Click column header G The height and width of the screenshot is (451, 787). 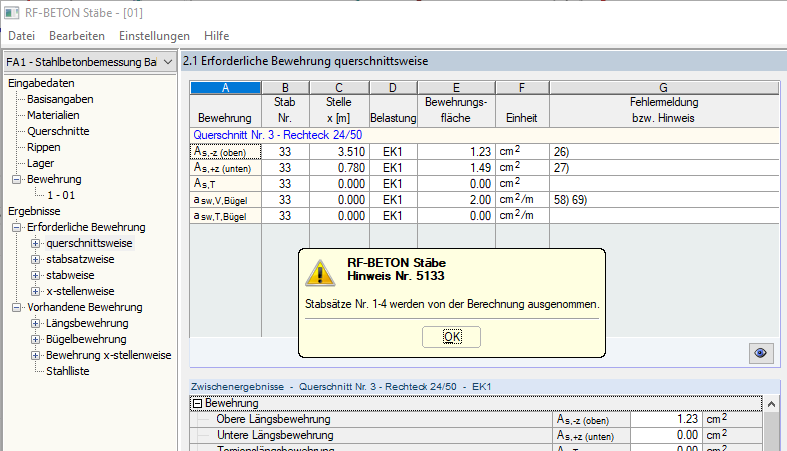click(664, 88)
